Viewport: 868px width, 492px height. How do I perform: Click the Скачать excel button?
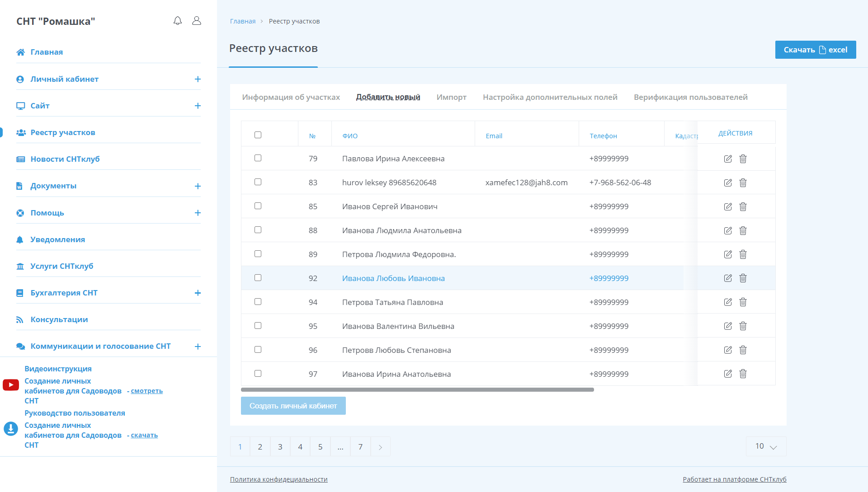pyautogui.click(x=815, y=50)
